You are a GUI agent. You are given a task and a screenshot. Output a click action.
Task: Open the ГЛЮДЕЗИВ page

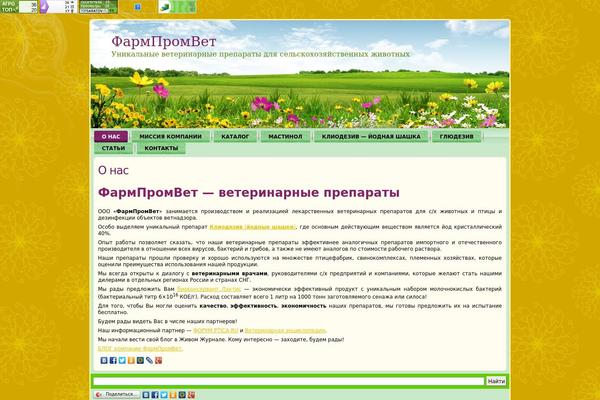coord(457,136)
